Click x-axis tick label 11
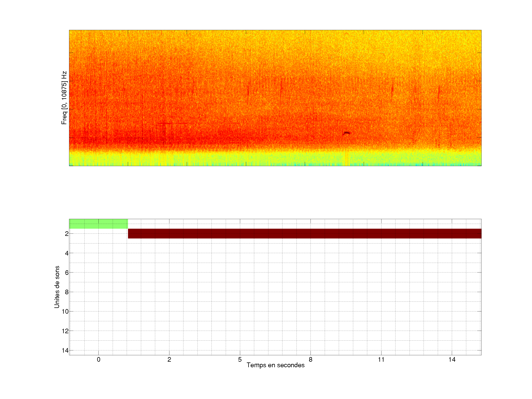 coord(381,359)
